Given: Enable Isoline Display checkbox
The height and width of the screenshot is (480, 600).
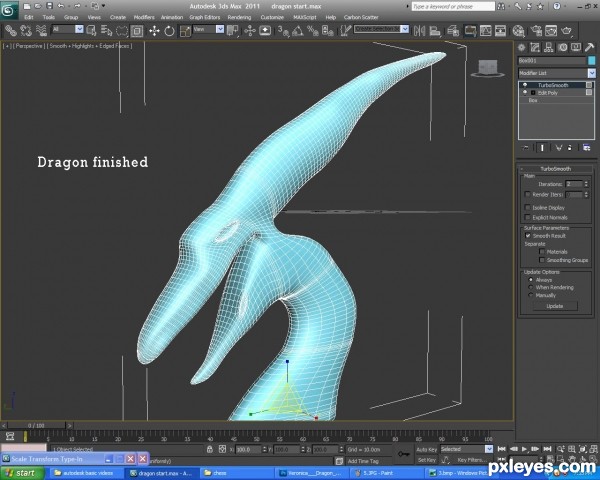Looking at the screenshot, I should (x=527, y=207).
